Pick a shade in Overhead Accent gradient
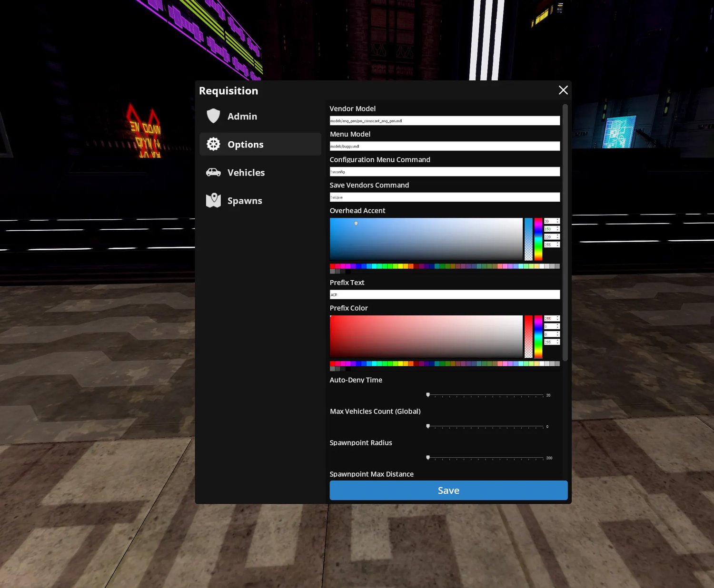This screenshot has width=714, height=588. click(426, 239)
